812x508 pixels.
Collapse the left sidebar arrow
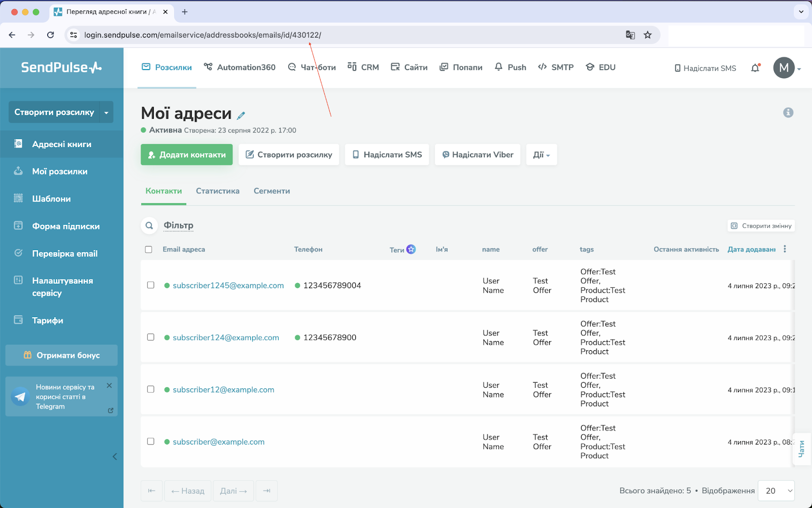[x=115, y=456]
